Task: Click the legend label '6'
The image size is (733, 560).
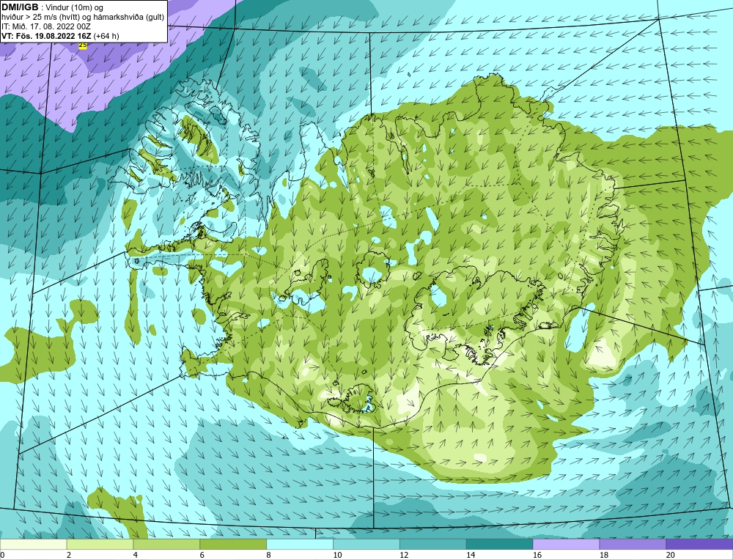Action: 202,555
